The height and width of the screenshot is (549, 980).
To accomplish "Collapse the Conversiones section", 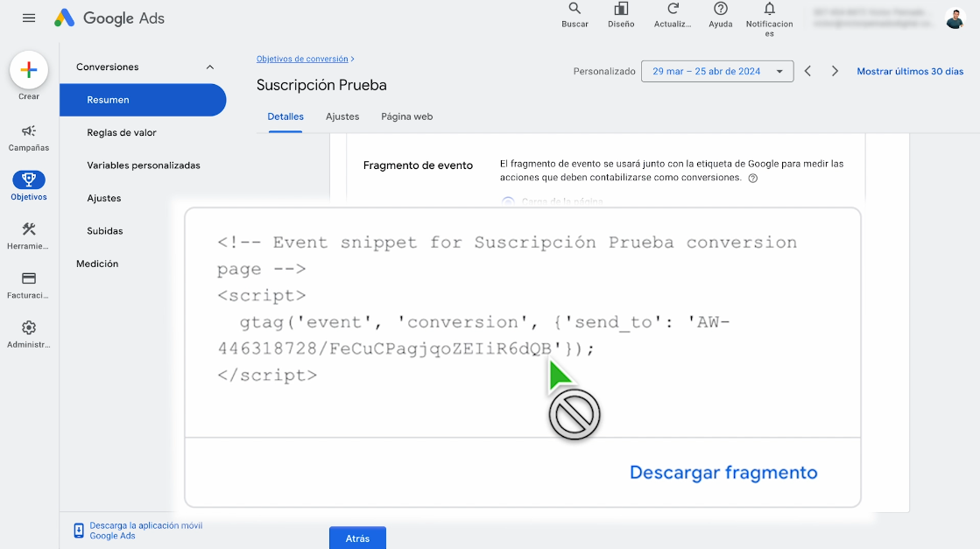I will click(210, 67).
